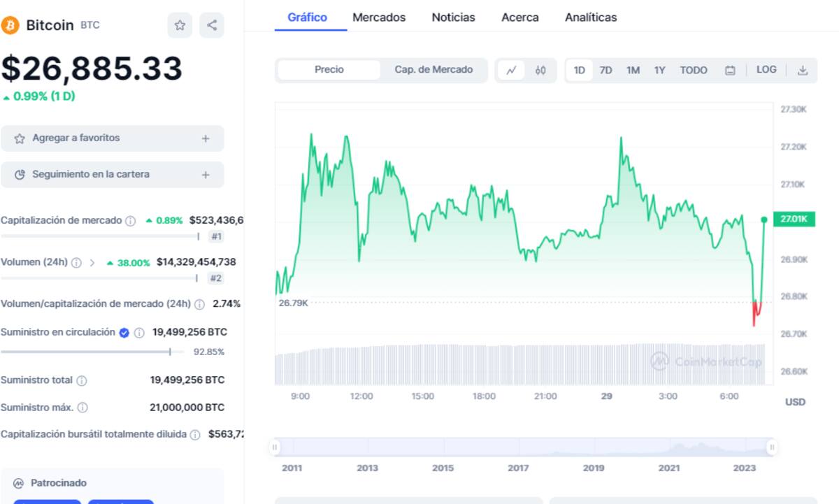Expand Volumen (24h) chevron arrow
The width and height of the screenshot is (839, 504).
click(92, 263)
